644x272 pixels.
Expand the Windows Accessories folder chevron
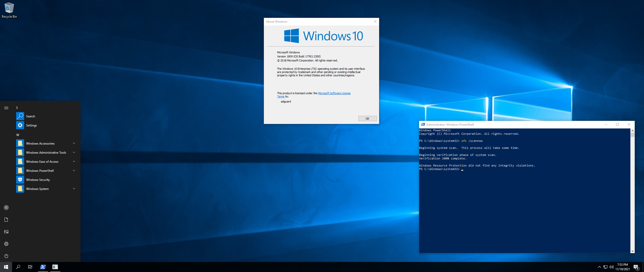[x=74, y=143]
